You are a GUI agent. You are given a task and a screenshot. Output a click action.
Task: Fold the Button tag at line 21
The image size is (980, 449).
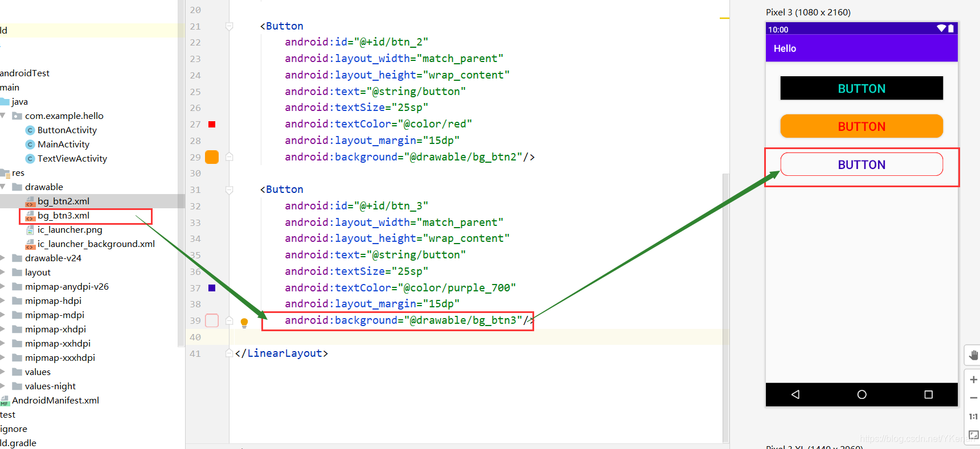[x=229, y=26]
